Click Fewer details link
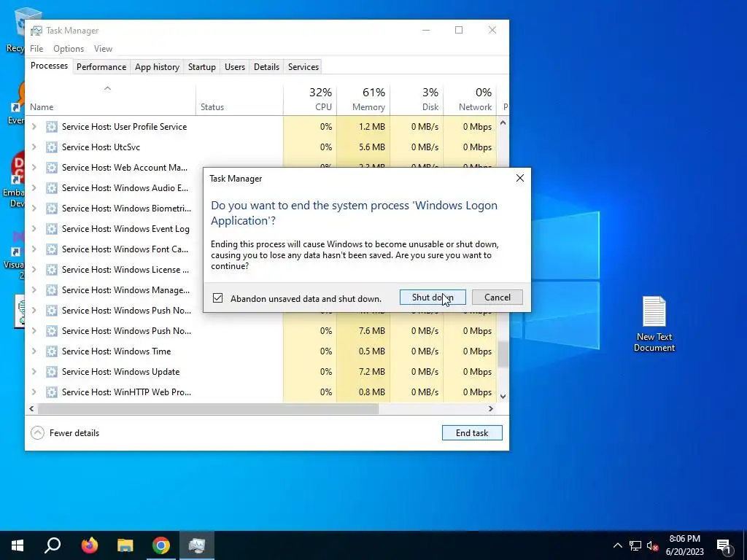The height and width of the screenshot is (560, 747). 74,433
